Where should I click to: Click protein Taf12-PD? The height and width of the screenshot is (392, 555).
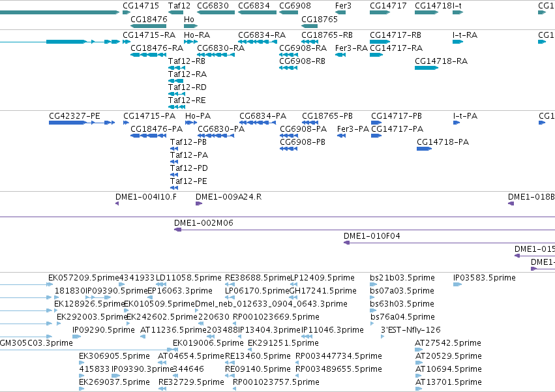[x=189, y=168]
